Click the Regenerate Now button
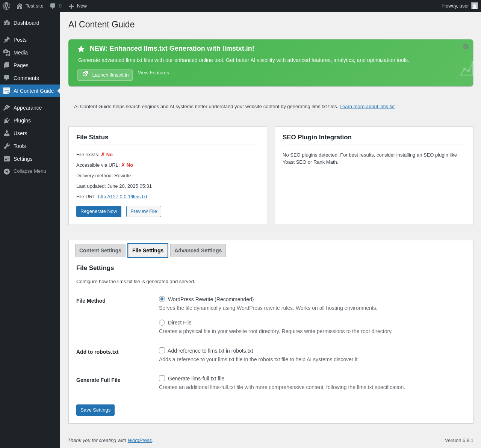Screen dimensions: 481x448 99,211
